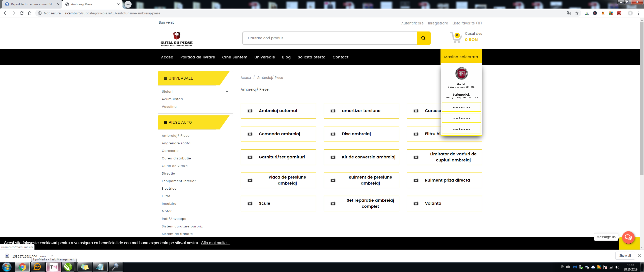The width and height of the screenshot is (644, 272).
Task: Reload the page
Action: tap(22, 13)
